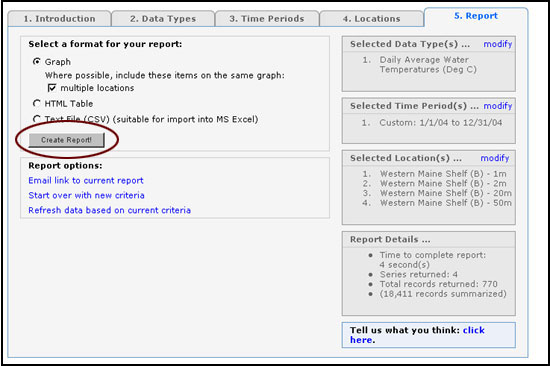Modify the Selected Data Type(s)
Image resolution: width=550 pixels, height=366 pixels.
click(x=498, y=44)
